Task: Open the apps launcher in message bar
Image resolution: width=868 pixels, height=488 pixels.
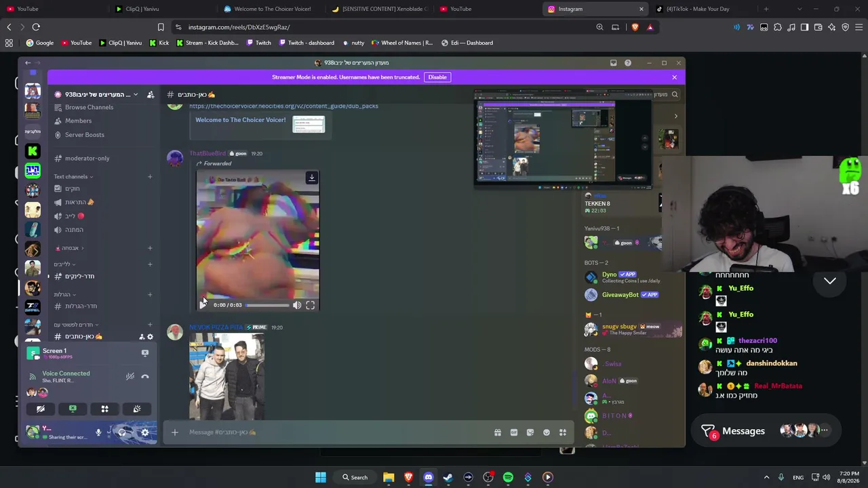Action: [x=563, y=432]
